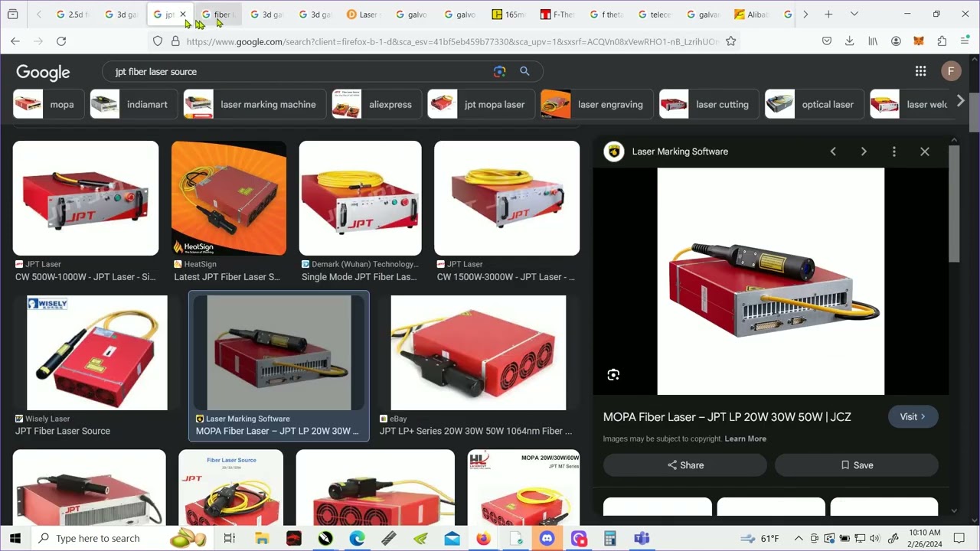
Task: Open a new browser tab
Action: [x=828, y=14]
